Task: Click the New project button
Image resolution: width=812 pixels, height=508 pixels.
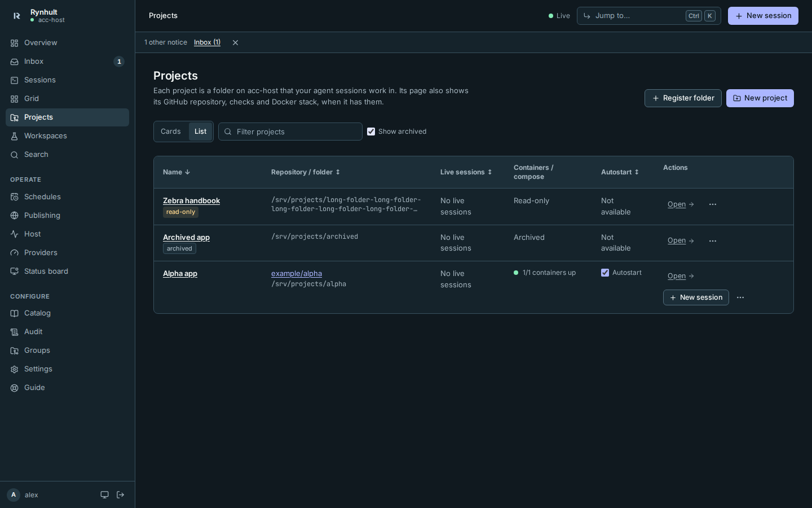Action: click(x=760, y=98)
